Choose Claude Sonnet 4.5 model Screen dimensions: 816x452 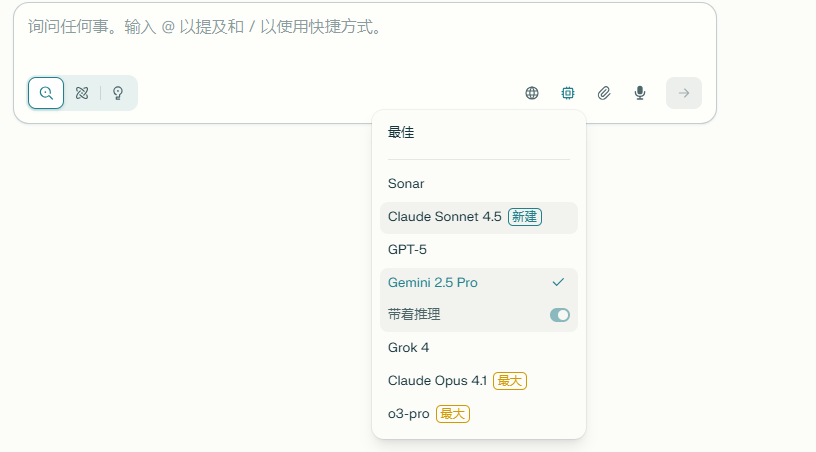(x=479, y=217)
